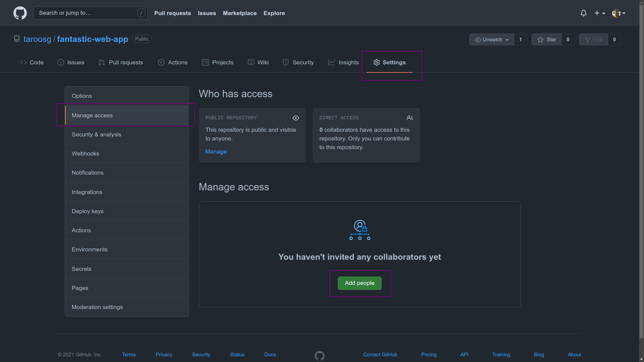
Task: Click the star count 0
Action: coord(568,40)
